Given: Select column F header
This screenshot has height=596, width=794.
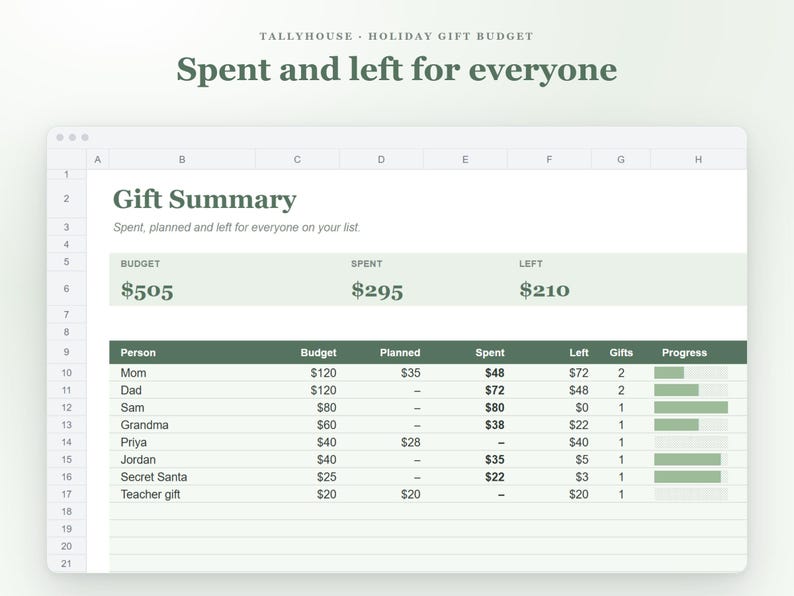Looking at the screenshot, I should [549, 160].
